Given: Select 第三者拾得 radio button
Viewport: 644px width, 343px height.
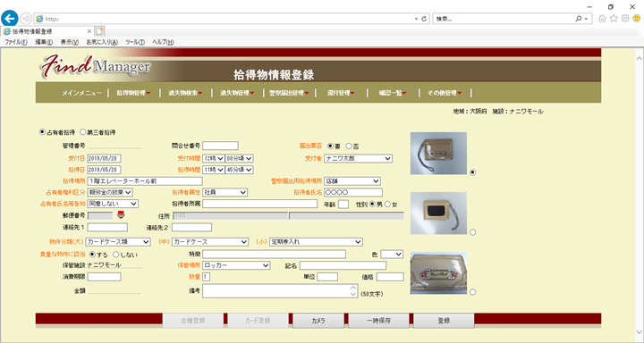Looking at the screenshot, I should 82,132.
